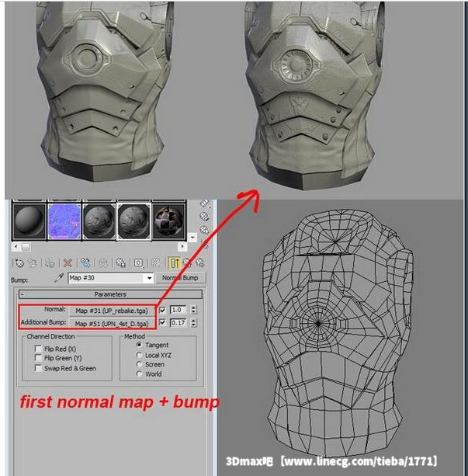Select the Tangent method radio button
The height and width of the screenshot is (476, 468).
(x=139, y=345)
